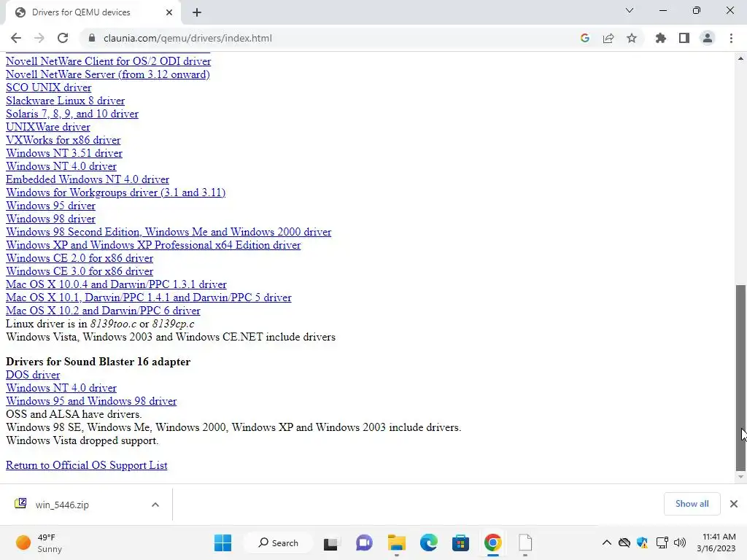Close the Drivers for QEMU devices tab

coord(169,12)
